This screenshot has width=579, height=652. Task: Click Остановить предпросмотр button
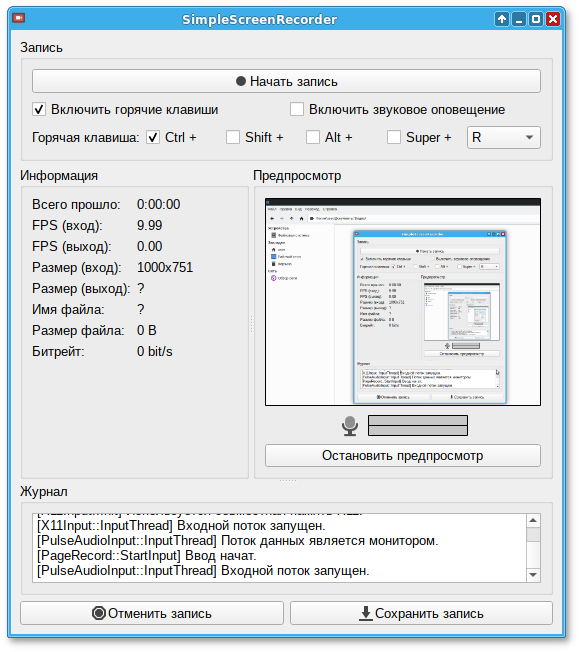pyautogui.click(x=403, y=455)
